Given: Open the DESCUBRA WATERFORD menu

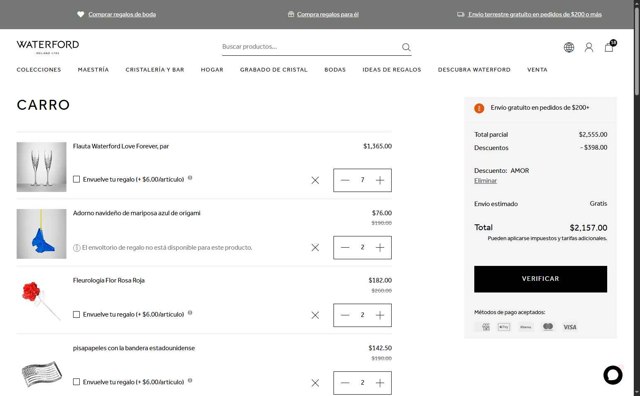Looking at the screenshot, I should coord(474,70).
